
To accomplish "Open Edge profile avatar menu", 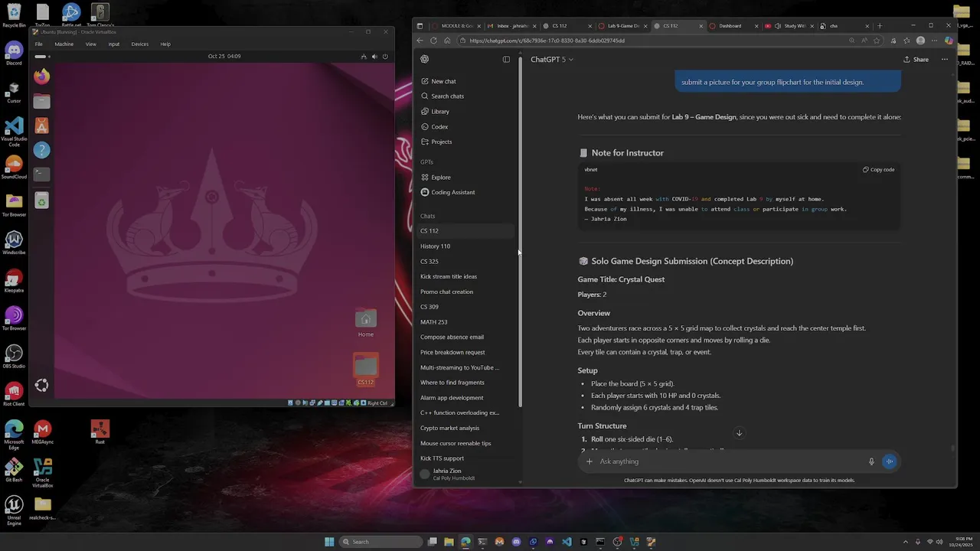I will 920,41.
